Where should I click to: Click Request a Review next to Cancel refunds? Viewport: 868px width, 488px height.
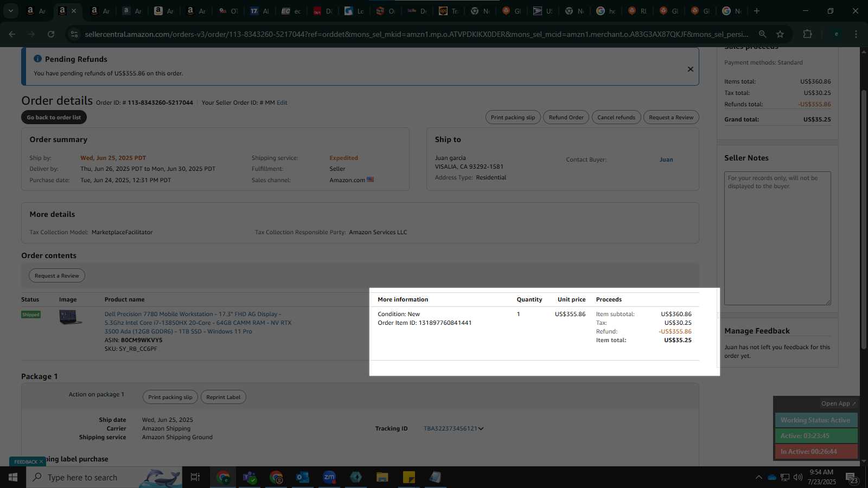coord(671,117)
